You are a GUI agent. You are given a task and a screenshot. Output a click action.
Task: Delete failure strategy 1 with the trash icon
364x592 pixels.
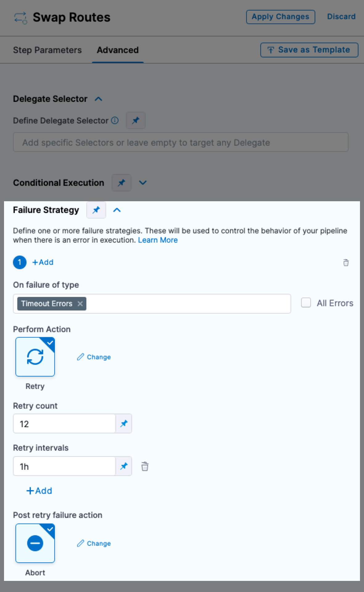[x=346, y=262]
